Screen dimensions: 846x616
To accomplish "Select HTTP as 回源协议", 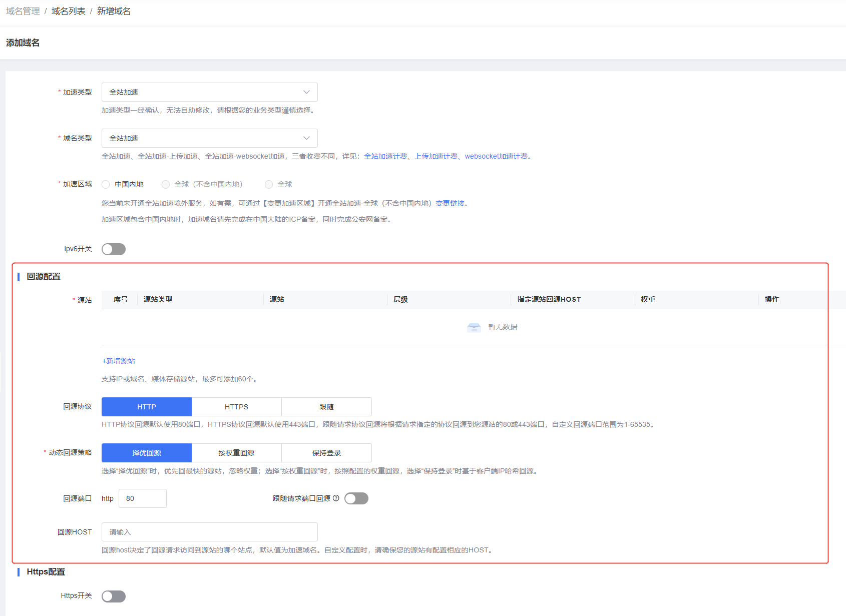I will 147,407.
